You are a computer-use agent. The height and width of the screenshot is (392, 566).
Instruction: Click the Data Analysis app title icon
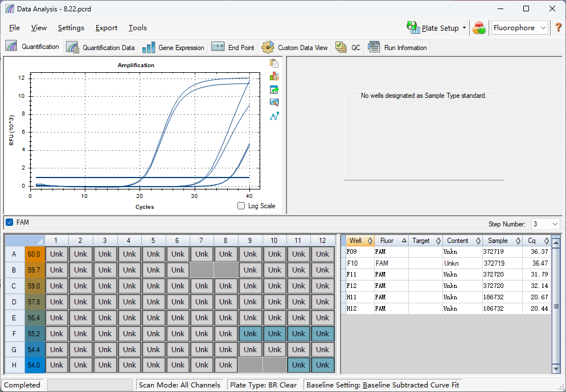tap(9, 9)
